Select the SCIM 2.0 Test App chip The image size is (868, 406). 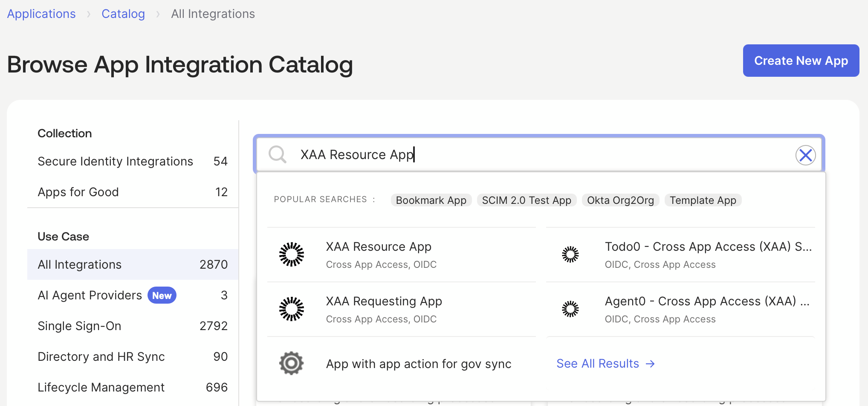click(x=527, y=200)
